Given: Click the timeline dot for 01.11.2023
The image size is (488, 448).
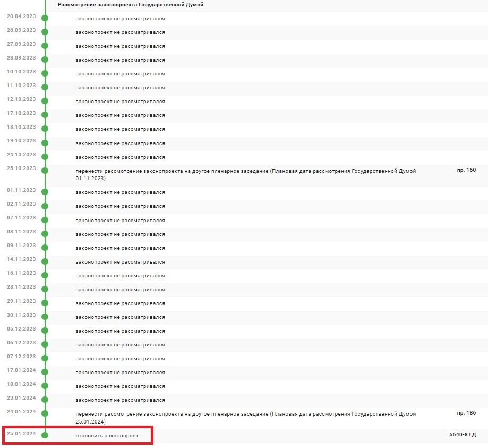Looking at the screenshot, I should point(45,192).
